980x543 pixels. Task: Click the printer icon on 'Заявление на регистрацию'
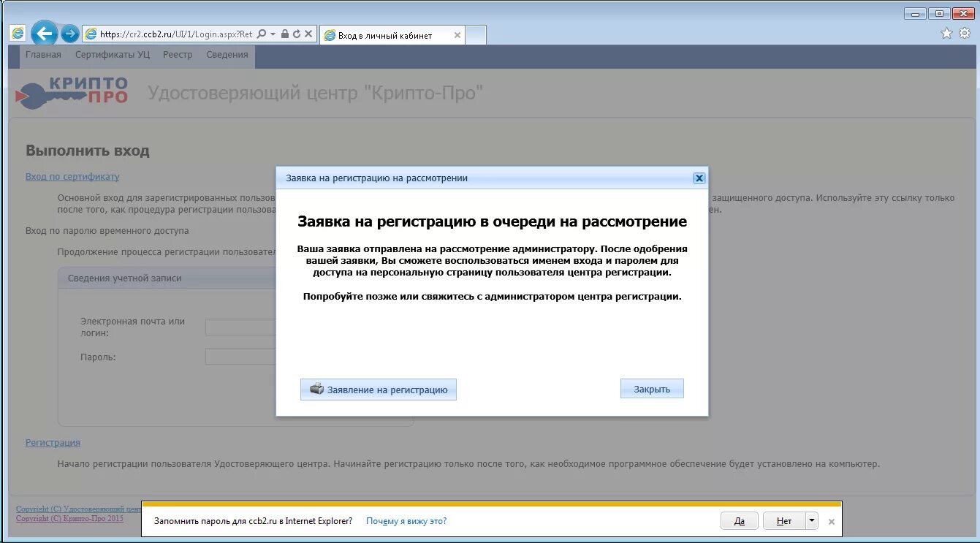click(316, 389)
